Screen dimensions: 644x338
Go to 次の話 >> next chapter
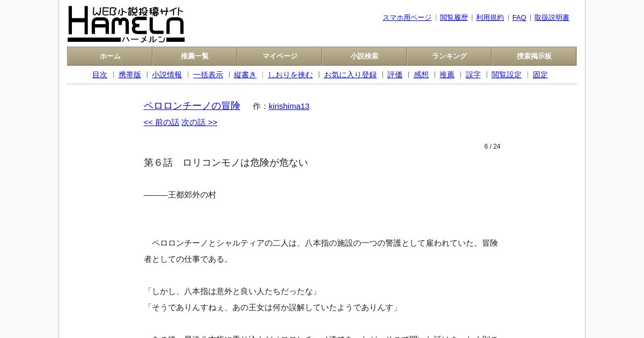tap(200, 122)
